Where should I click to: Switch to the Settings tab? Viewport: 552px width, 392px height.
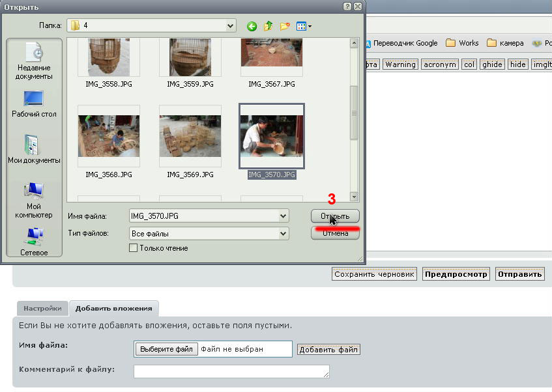point(42,309)
